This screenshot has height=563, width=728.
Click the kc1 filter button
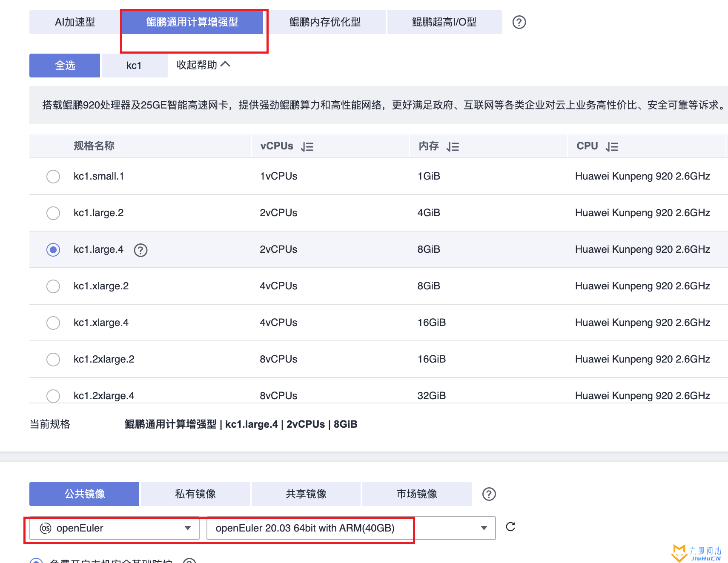pyautogui.click(x=134, y=66)
